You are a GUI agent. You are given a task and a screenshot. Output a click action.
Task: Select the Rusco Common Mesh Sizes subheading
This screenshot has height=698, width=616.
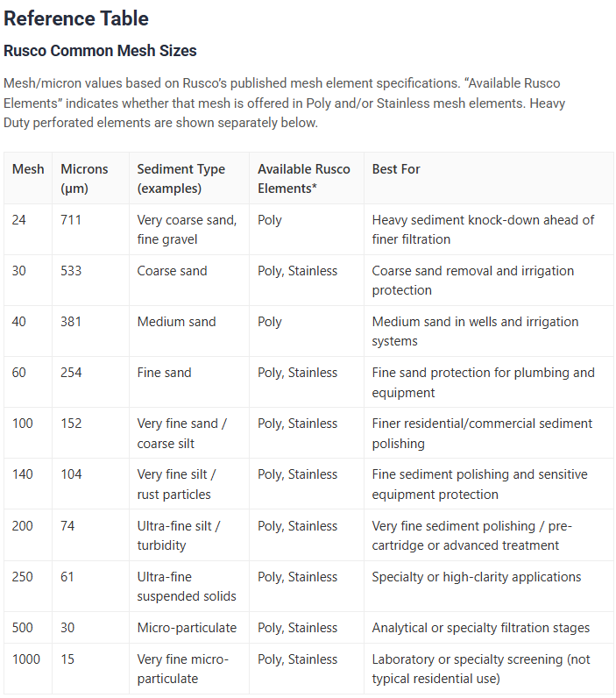(x=100, y=51)
